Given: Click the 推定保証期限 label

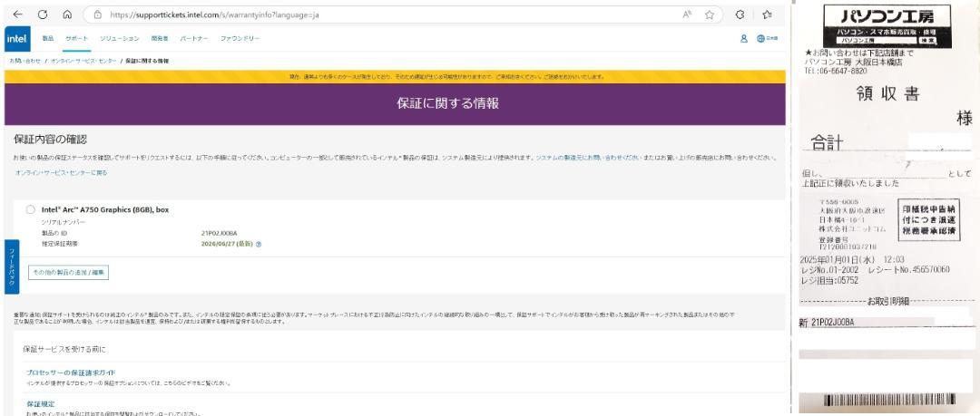Looking at the screenshot, I should coord(59,244).
